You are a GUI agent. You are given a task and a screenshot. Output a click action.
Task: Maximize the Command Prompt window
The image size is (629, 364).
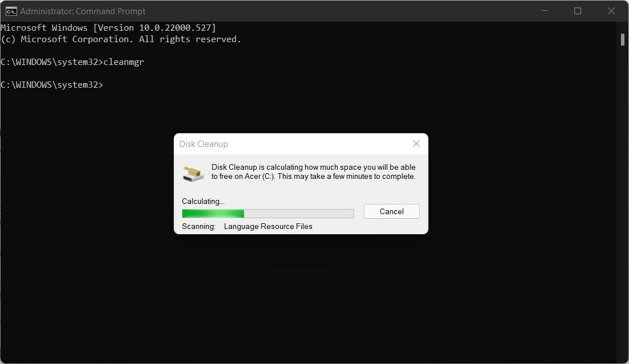[578, 11]
